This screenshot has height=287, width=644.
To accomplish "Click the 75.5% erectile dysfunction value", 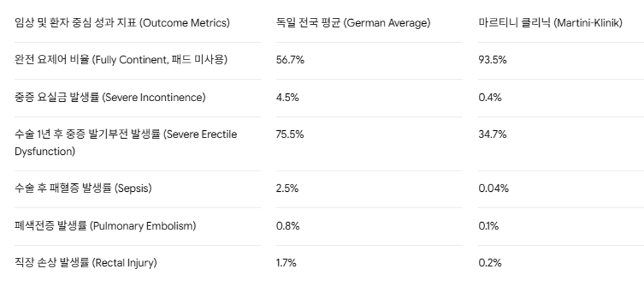I will coord(290,134).
